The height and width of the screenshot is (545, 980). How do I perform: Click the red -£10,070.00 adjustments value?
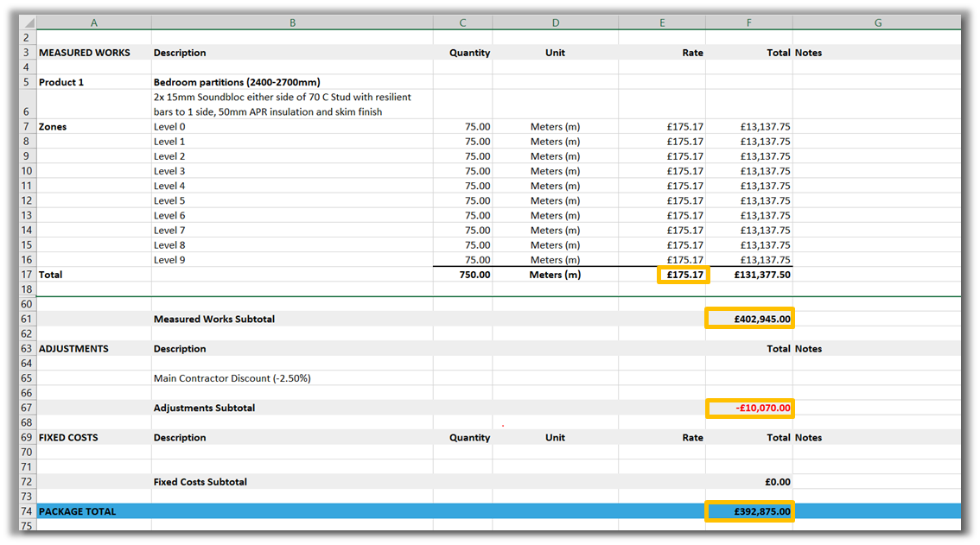coord(749,408)
